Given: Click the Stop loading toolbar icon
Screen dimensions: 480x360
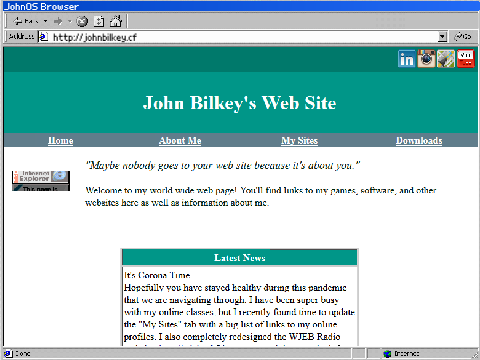Looking at the screenshot, I should point(82,21).
